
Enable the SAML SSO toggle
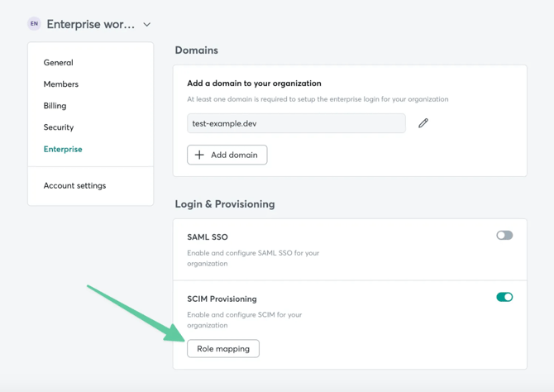point(504,236)
